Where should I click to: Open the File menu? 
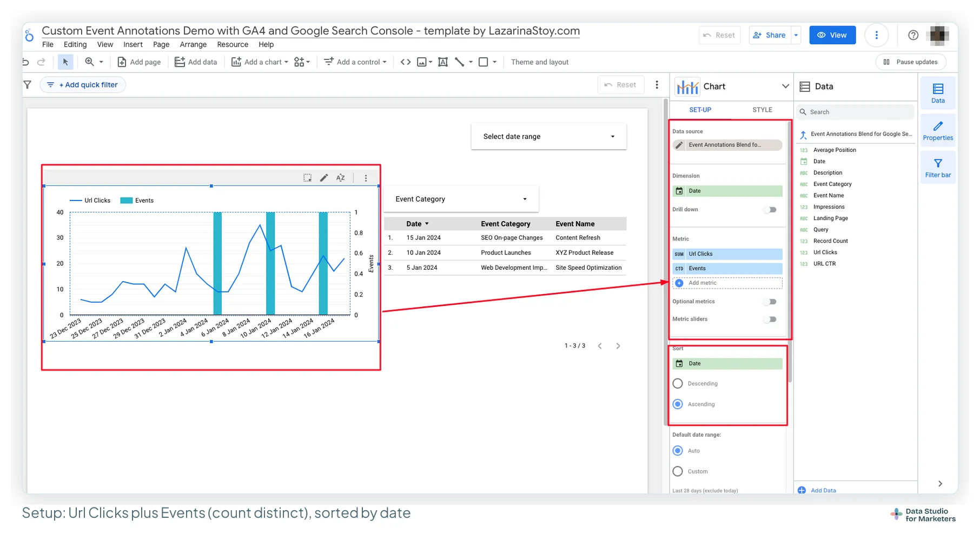click(x=48, y=45)
